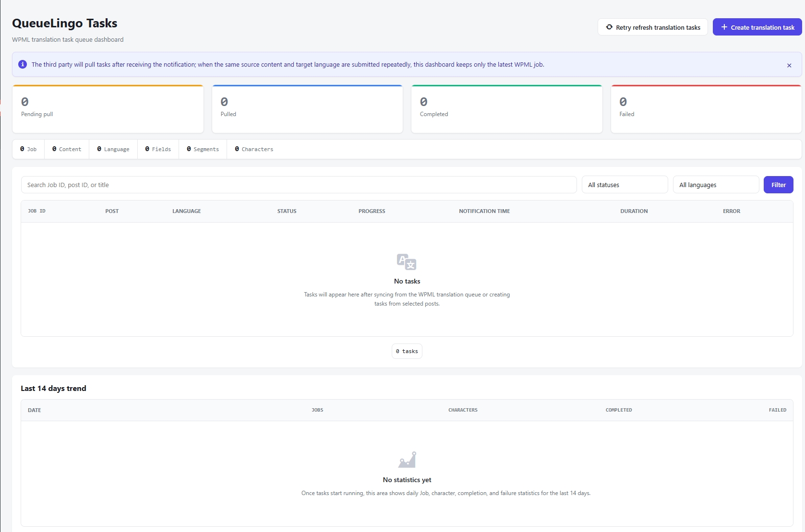Click the translation icon above No tasks
The image size is (805, 532).
[407, 262]
